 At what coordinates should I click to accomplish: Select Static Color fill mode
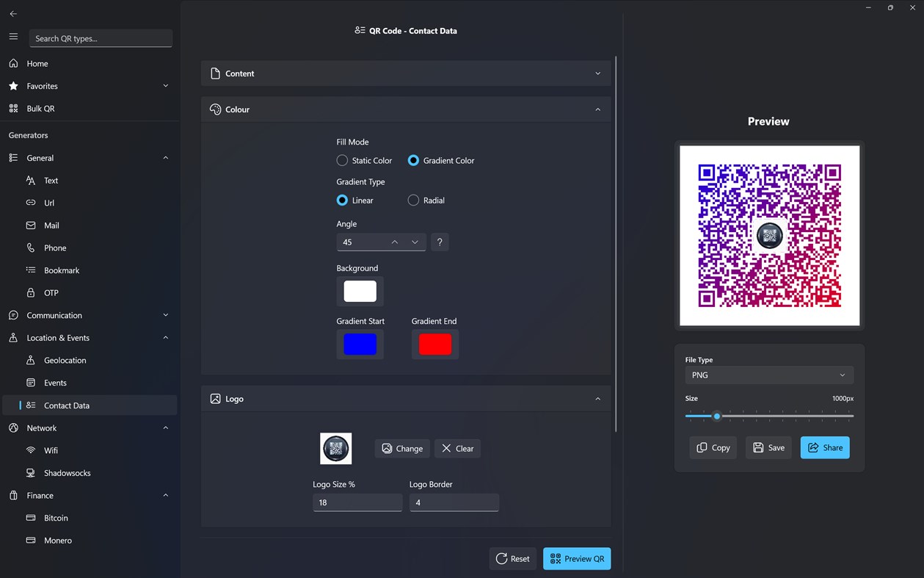(342, 160)
